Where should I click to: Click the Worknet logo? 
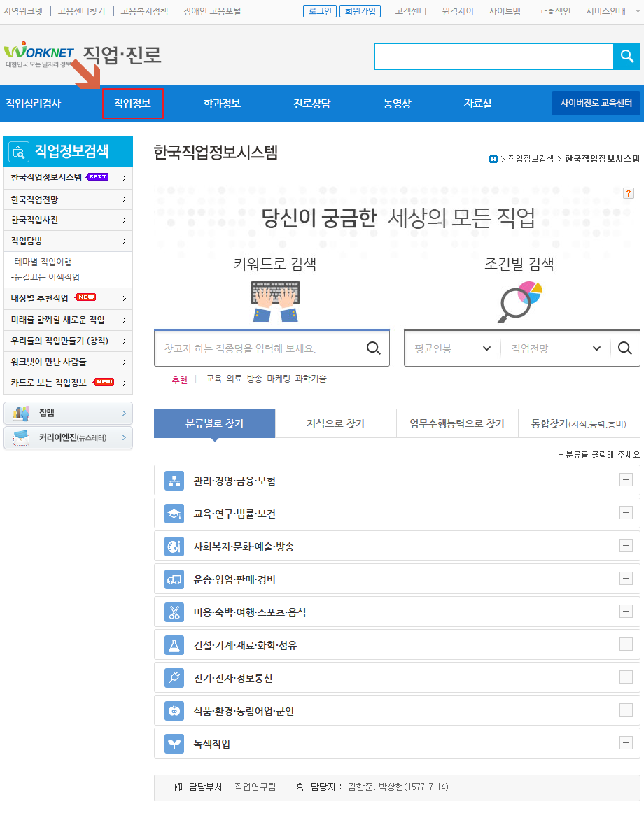(39, 55)
